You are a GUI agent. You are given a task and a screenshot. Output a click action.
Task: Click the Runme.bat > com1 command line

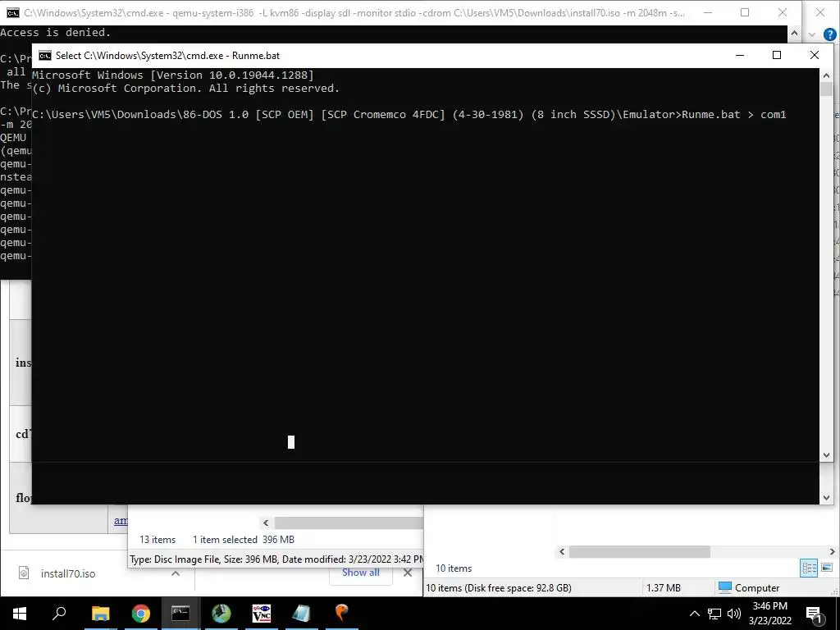pyautogui.click(x=409, y=115)
